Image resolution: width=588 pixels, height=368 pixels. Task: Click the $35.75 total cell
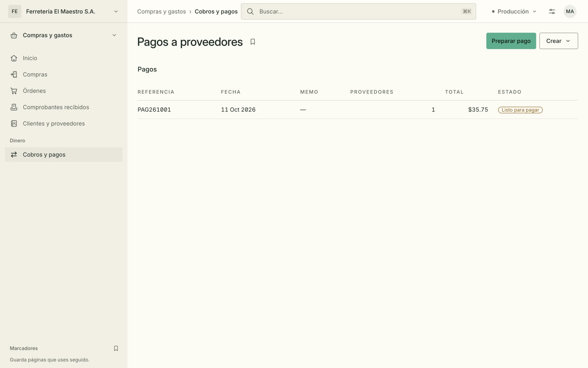(x=478, y=109)
